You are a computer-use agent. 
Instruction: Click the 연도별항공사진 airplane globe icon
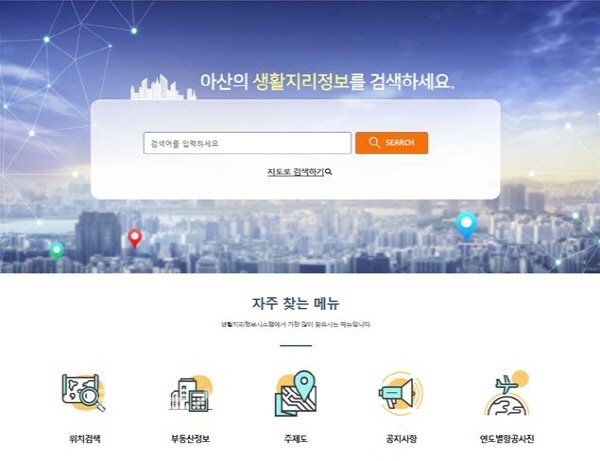click(507, 393)
